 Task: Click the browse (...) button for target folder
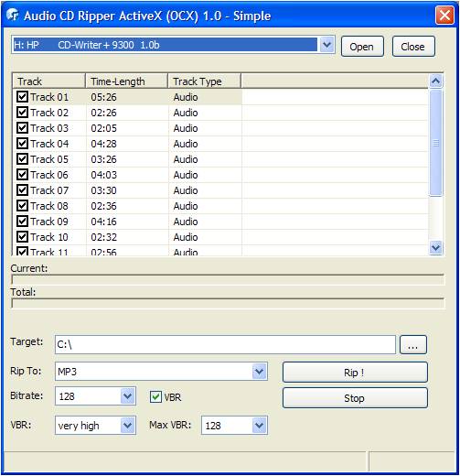413,345
